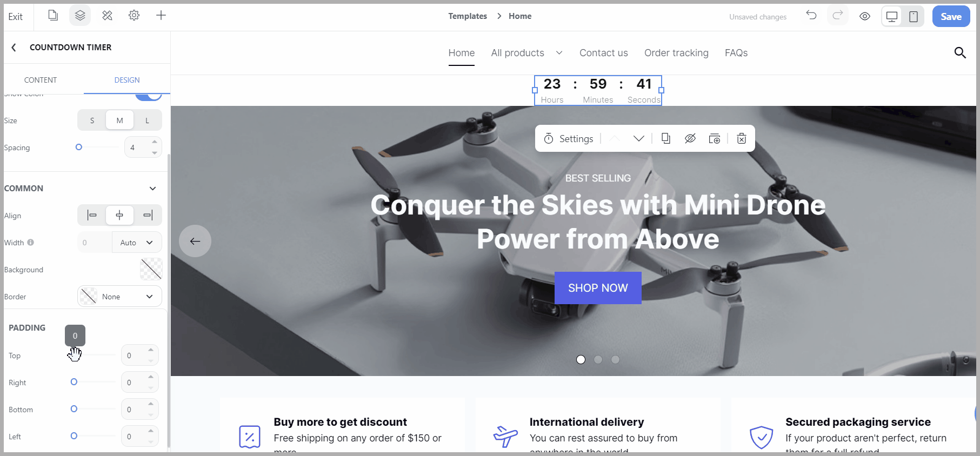Open the Order tracking menu item

tap(676, 53)
